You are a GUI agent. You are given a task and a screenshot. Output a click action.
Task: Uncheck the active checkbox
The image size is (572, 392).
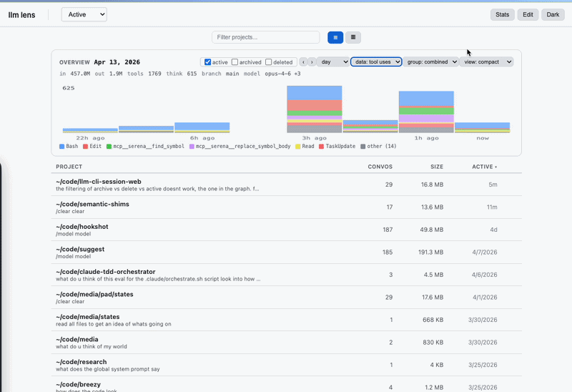pyautogui.click(x=208, y=62)
